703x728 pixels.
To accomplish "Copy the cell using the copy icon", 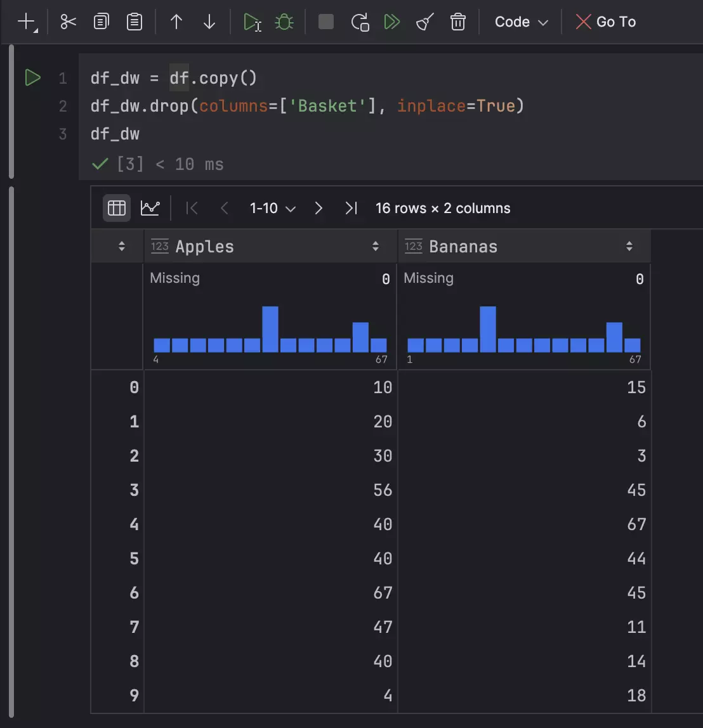I will coord(101,22).
